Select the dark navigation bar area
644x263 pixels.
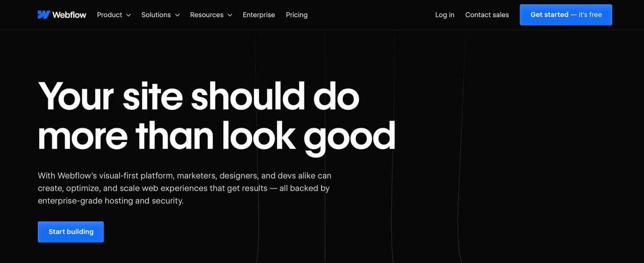pos(369,15)
